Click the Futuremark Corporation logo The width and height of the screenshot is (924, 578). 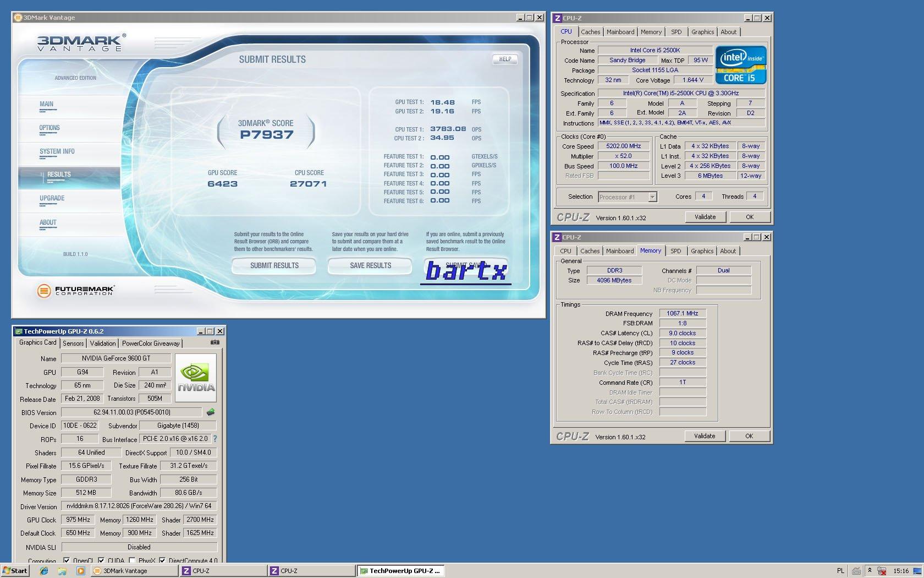click(75, 291)
